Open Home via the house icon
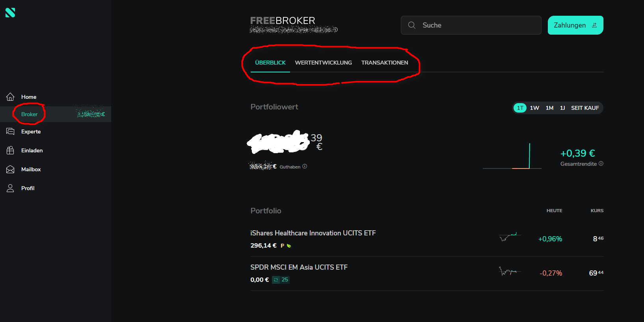This screenshot has width=644, height=322. tap(10, 96)
